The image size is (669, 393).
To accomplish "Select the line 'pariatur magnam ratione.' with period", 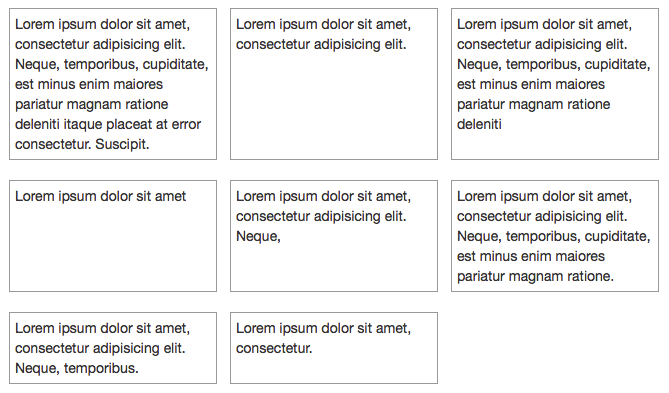I will 535,276.
